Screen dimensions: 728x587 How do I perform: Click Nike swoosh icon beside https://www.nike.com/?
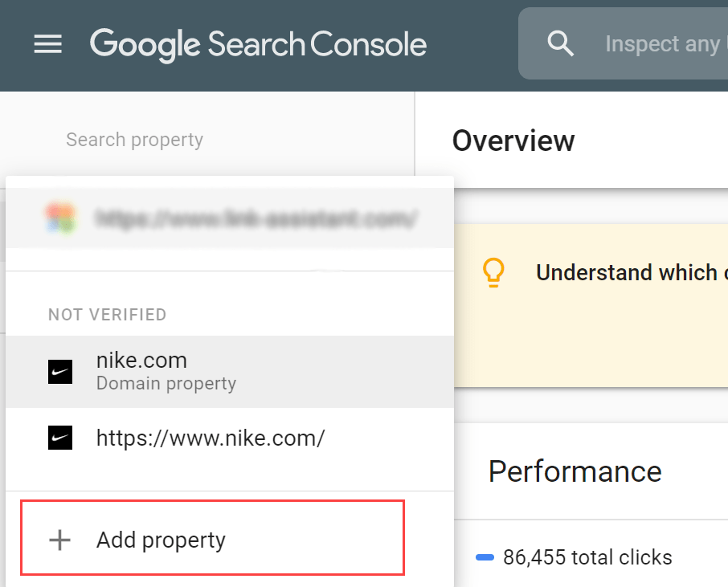[x=60, y=438]
